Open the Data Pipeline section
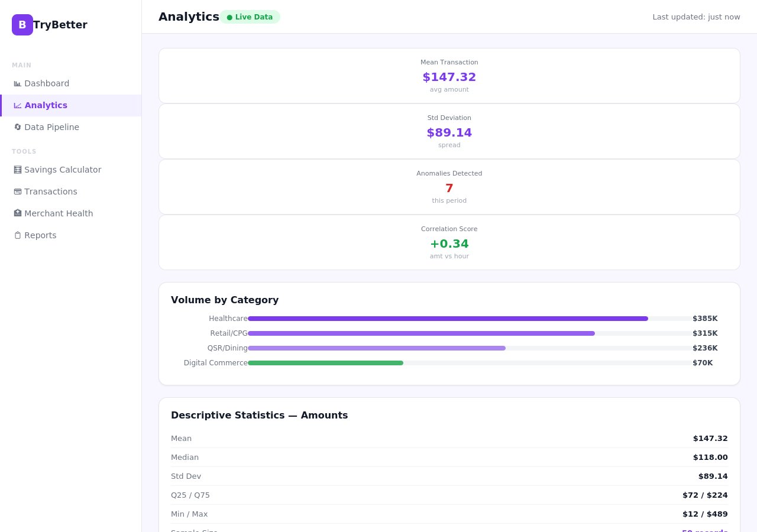Screen dimensions: 757x532 [x=52, y=127]
